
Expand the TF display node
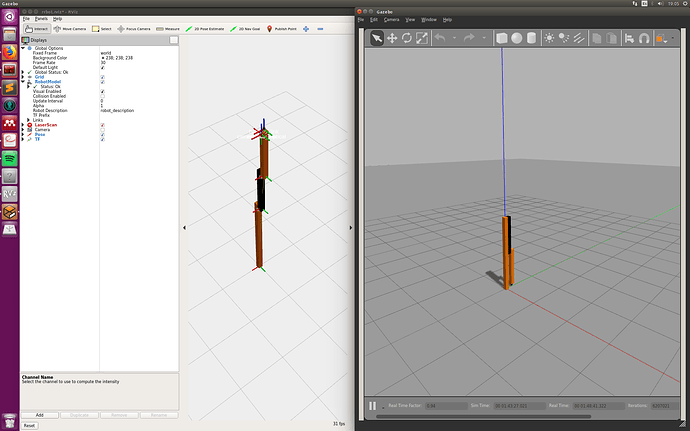pos(23,140)
